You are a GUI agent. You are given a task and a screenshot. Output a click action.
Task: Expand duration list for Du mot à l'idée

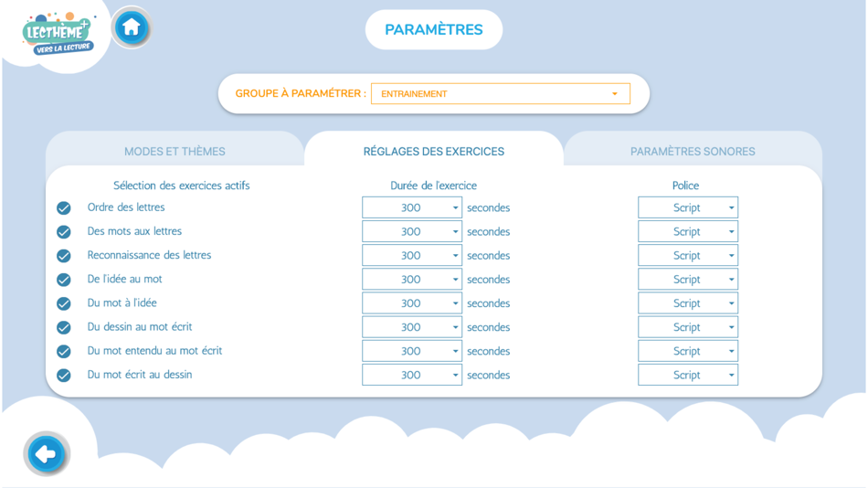[412, 303]
